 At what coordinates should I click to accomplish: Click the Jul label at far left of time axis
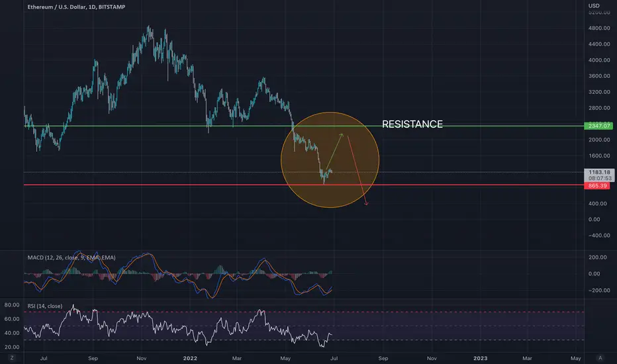pos(44,358)
